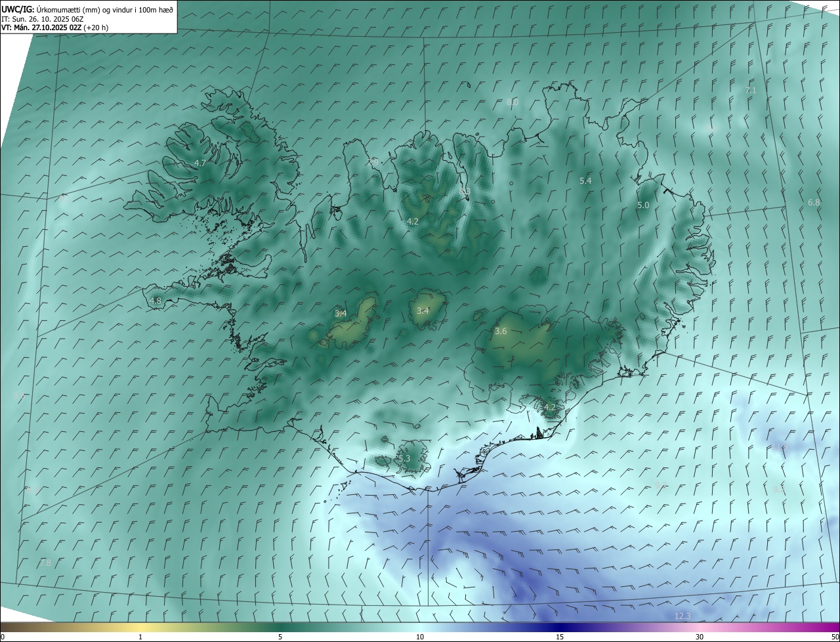Select the "Úrkomumætti (mm) og vindur í 100m hæð" title
The width and height of the screenshot is (840, 642).
tap(105, 9)
